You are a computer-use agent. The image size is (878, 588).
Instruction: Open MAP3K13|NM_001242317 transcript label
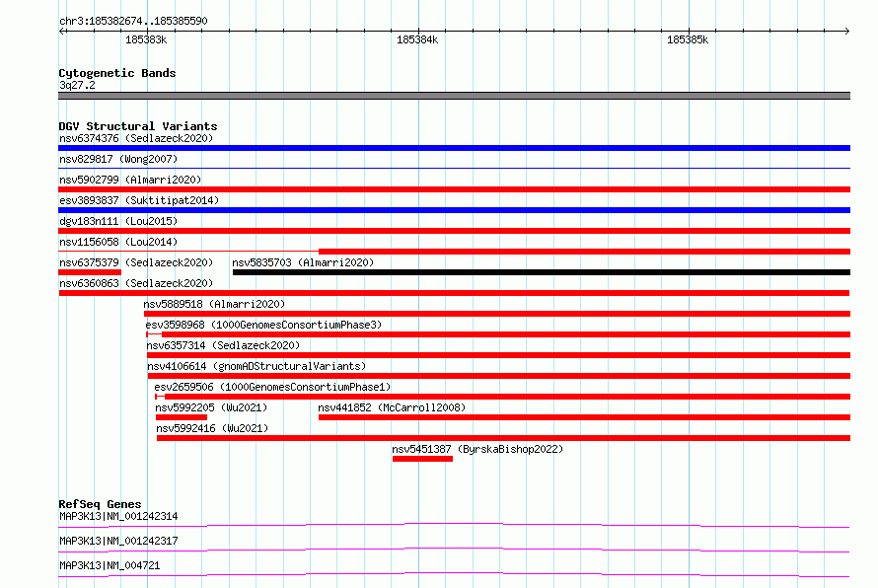pyautogui.click(x=118, y=541)
